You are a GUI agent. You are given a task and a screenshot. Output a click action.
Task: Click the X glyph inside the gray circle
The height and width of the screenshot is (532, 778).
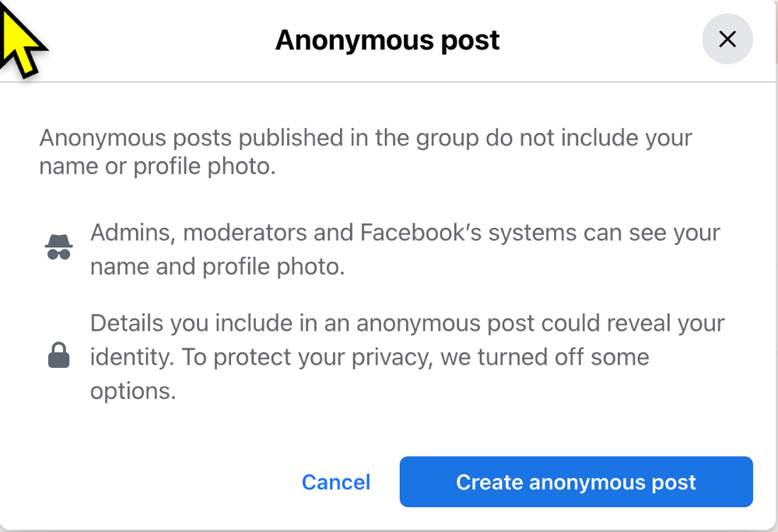727,39
